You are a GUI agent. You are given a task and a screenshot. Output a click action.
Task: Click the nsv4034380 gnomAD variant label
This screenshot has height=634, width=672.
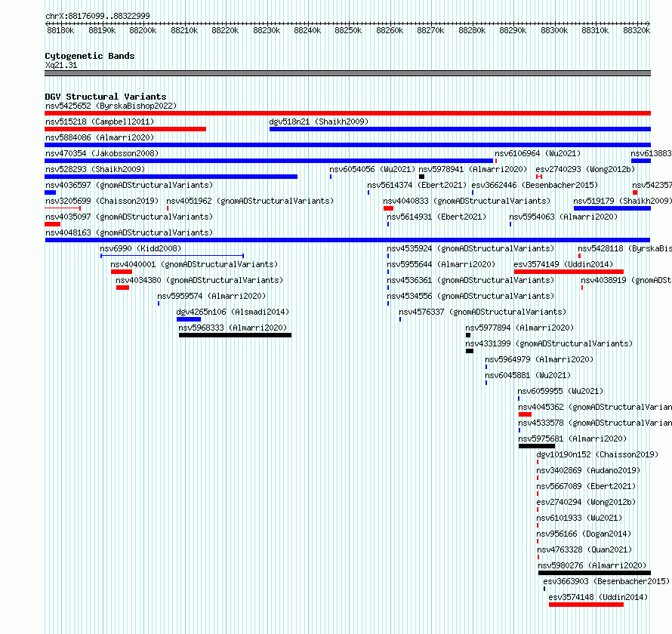[x=200, y=280]
